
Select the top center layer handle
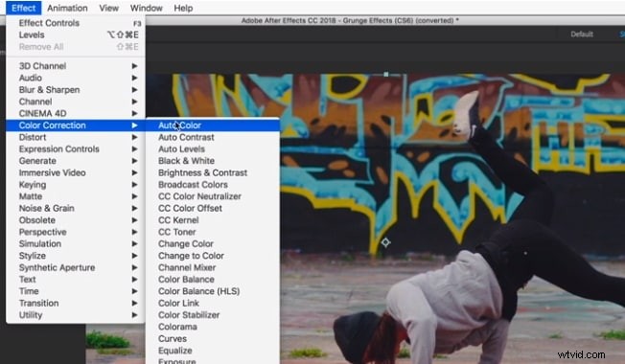click(x=386, y=74)
